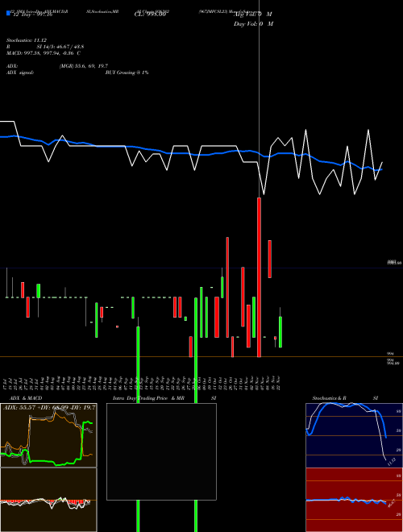Screen dimensions: 403x532
Task: Click the '12 Day = 997.16' label
Action: (32, 15)
